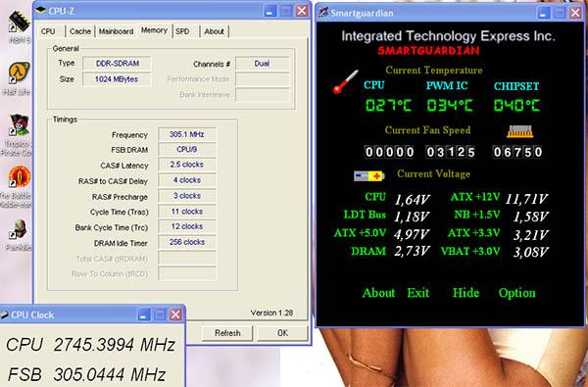Screen dimensions: 588x387
Task: Open the About tab in CPU-Z
Action: point(214,31)
